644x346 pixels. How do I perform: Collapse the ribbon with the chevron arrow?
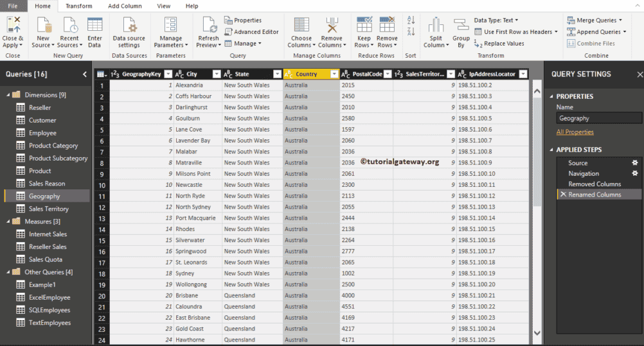pos(637,6)
